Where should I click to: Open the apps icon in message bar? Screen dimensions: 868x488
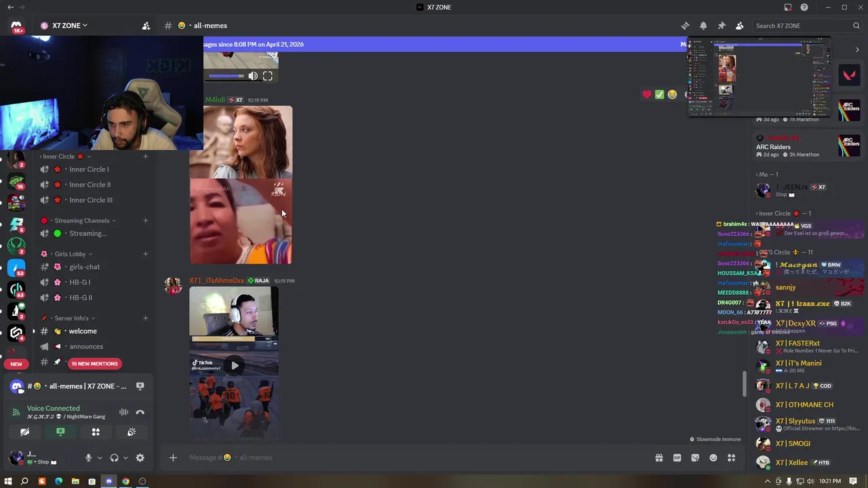point(731,458)
